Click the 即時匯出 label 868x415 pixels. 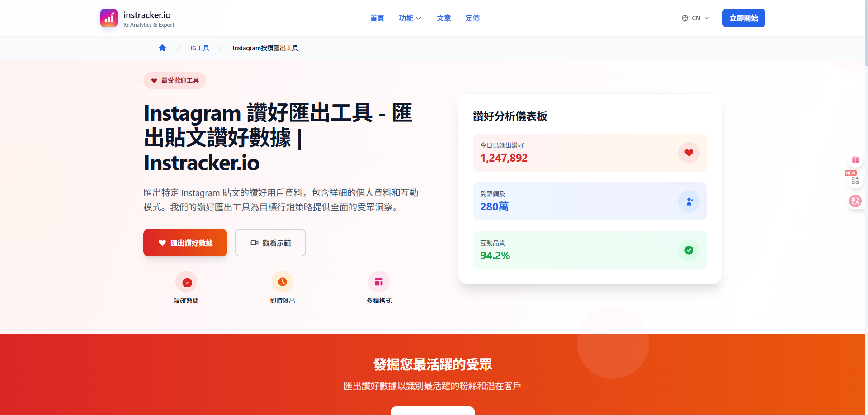coord(283,301)
